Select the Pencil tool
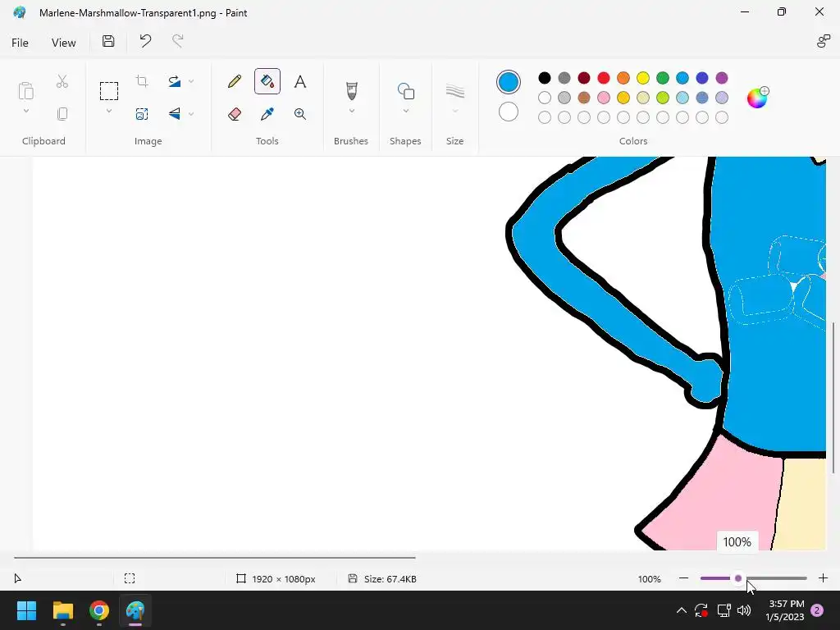Screen dimensions: 840x630 point(234,81)
